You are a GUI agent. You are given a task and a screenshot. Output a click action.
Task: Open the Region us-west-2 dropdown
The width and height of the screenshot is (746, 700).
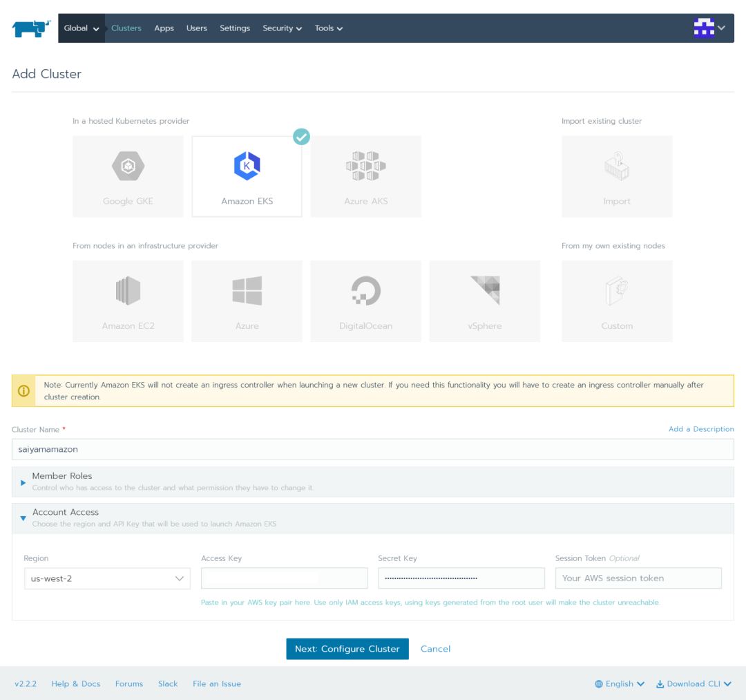coord(107,578)
